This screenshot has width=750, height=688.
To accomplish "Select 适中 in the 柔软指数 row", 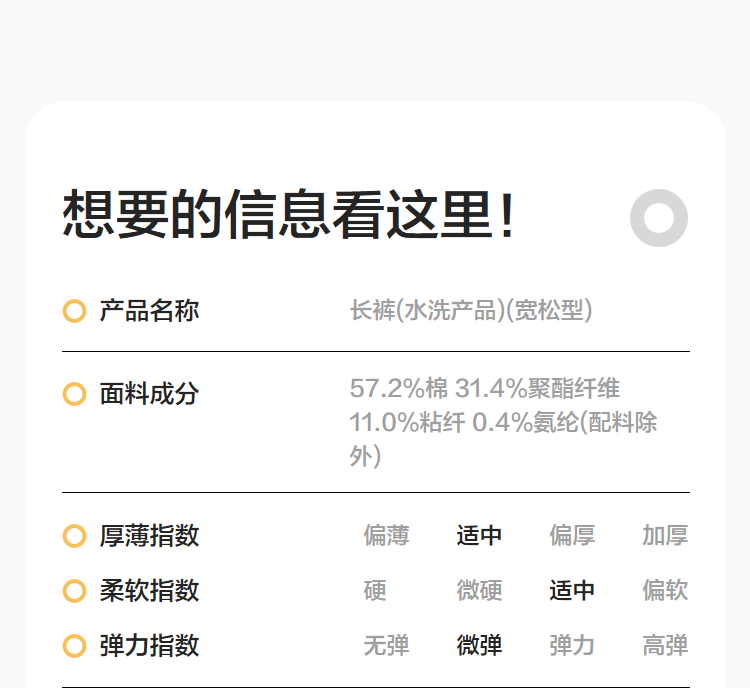I will tap(572, 591).
